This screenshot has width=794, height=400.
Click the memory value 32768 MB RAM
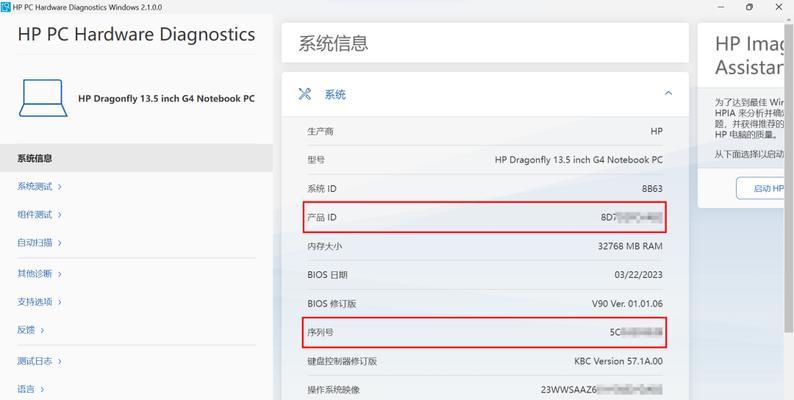pyautogui.click(x=630, y=246)
